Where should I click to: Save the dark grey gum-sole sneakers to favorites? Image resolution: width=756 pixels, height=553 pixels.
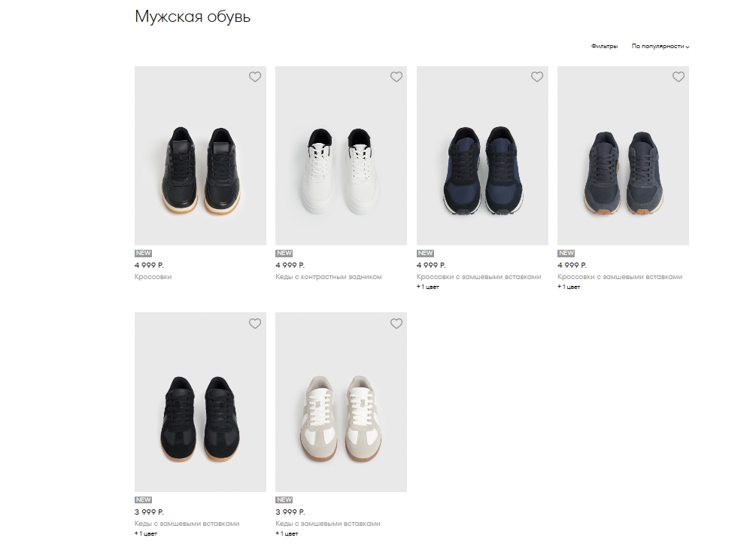679,77
